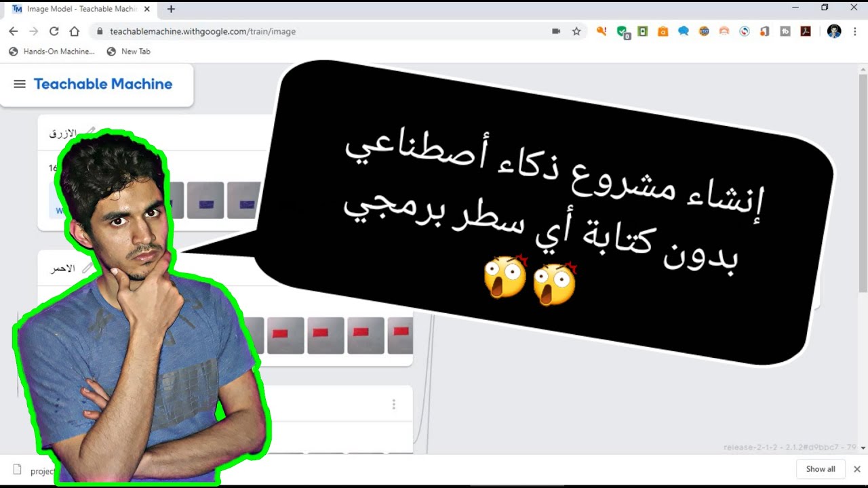Open the Chrome three-dot menu
The height and width of the screenshot is (488, 868).
[855, 31]
